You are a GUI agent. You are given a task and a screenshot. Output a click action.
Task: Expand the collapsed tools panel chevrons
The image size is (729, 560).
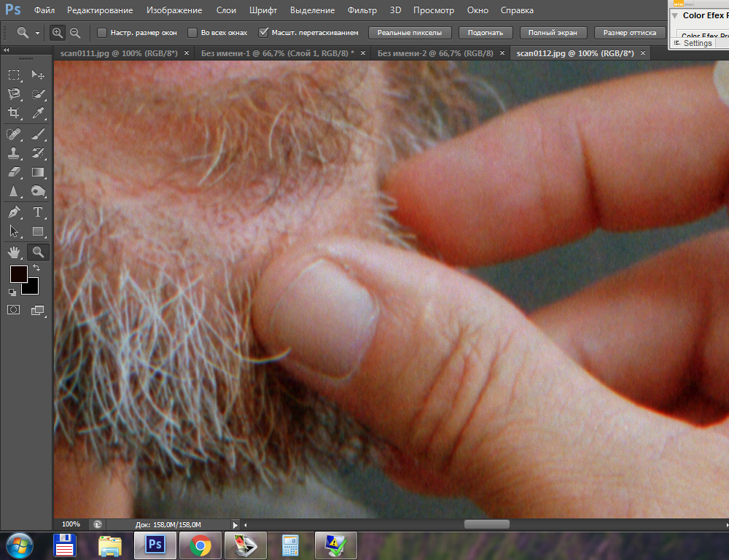click(x=7, y=51)
